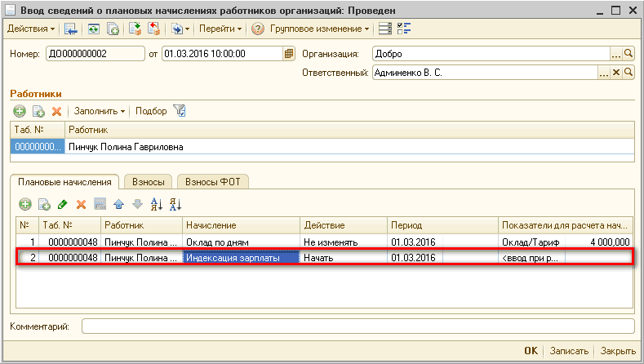This screenshot has height=364, width=644.
Task: Expand the Перейти dropdown
Action: point(220,29)
